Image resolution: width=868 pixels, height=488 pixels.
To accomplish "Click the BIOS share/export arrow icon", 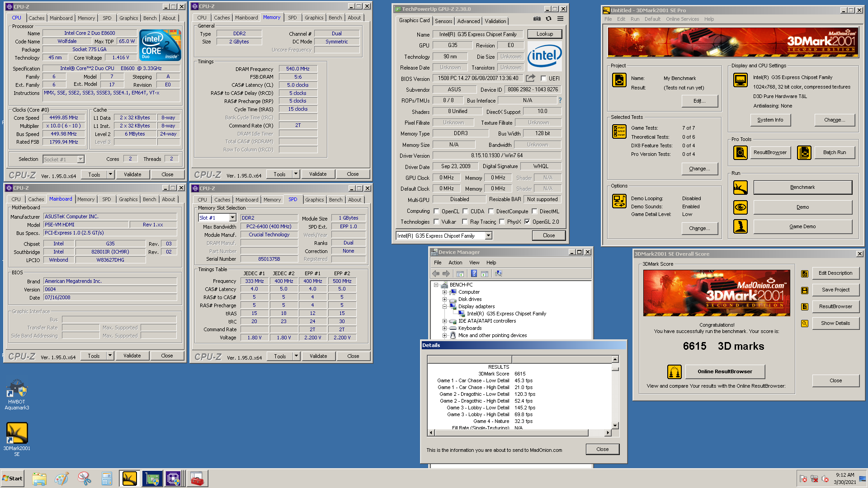I will (530, 78).
